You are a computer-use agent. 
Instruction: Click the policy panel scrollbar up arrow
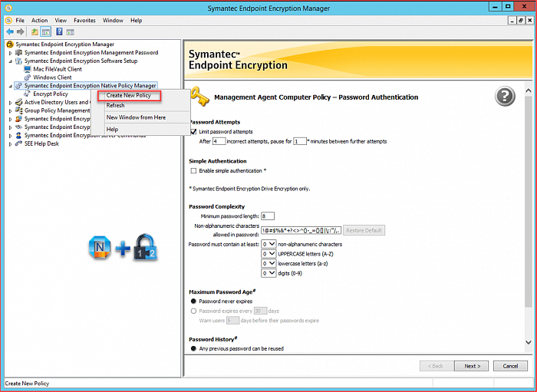(528, 90)
